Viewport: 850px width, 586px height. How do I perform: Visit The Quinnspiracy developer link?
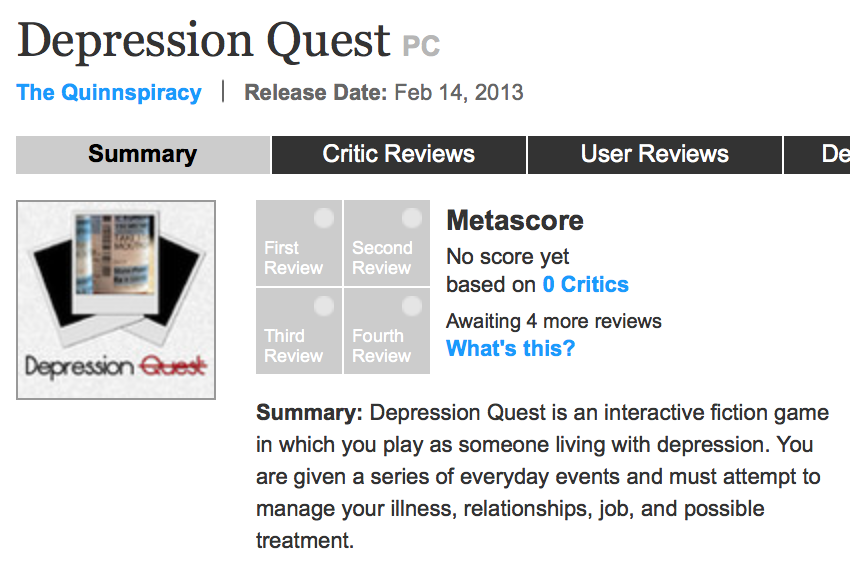109,93
